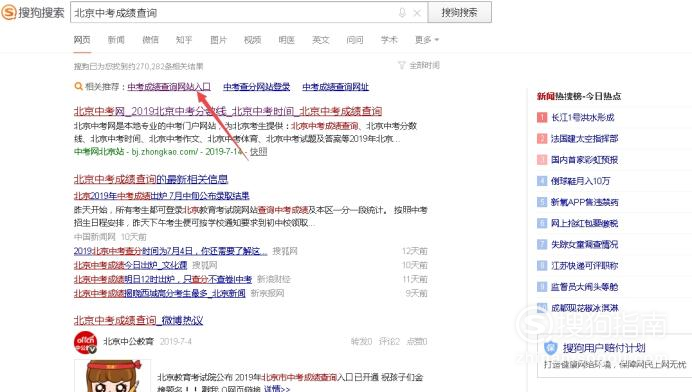Image resolution: width=692 pixels, height=392 pixels.
Task: Open hot search item 法国建太空指挥部
Action: (x=584, y=139)
